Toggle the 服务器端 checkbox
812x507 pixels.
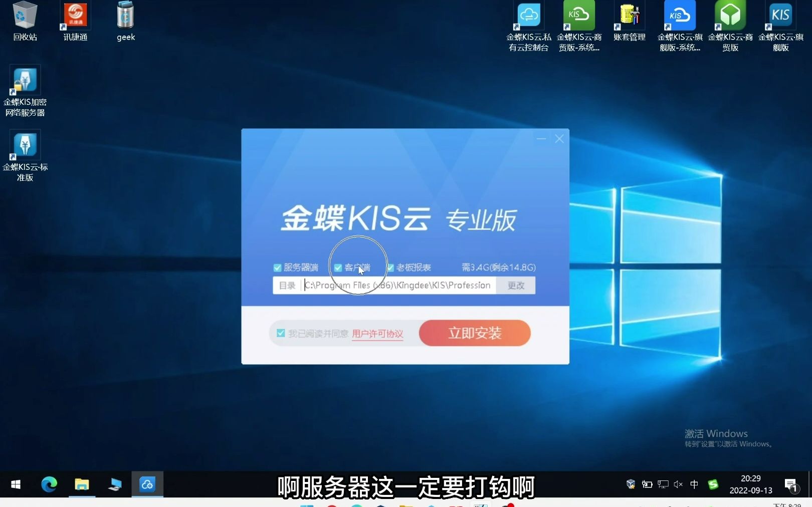277,268
